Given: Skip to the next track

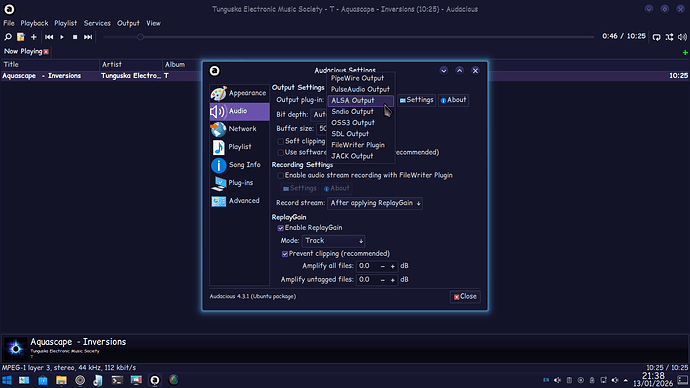Looking at the screenshot, I should click(88, 37).
